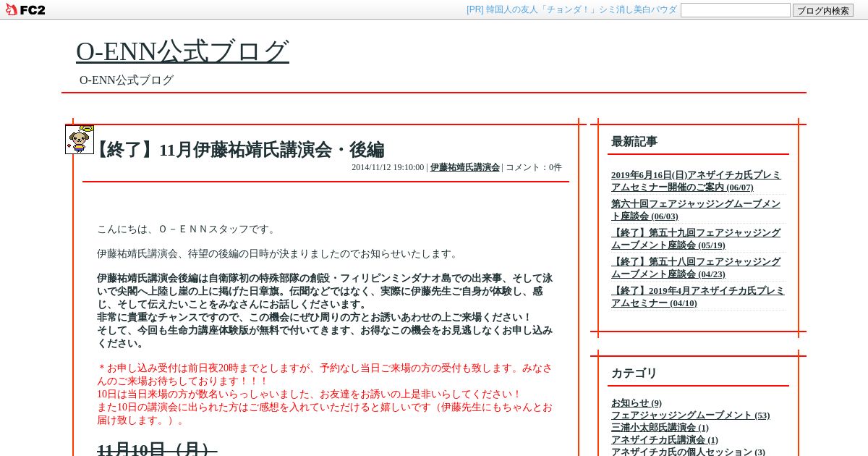868x456 pixels.
Task: Select the 三浦小太郎氏講演会 (1) category
Action: tap(660, 428)
